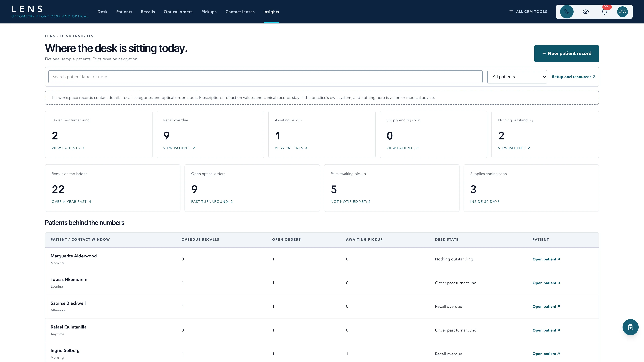Screen dimensions: 644x362
Task: Select the Optical orders tab
Action: [x=178, y=12]
